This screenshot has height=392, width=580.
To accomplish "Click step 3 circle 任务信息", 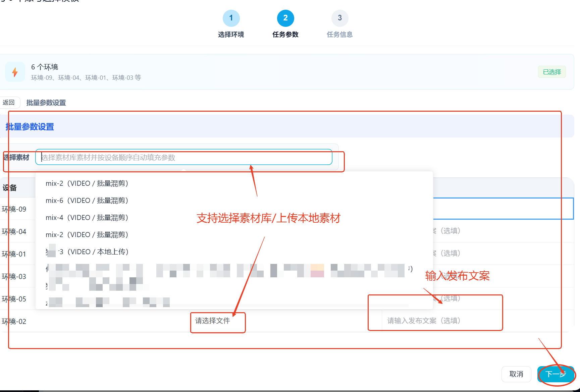I will click(340, 18).
